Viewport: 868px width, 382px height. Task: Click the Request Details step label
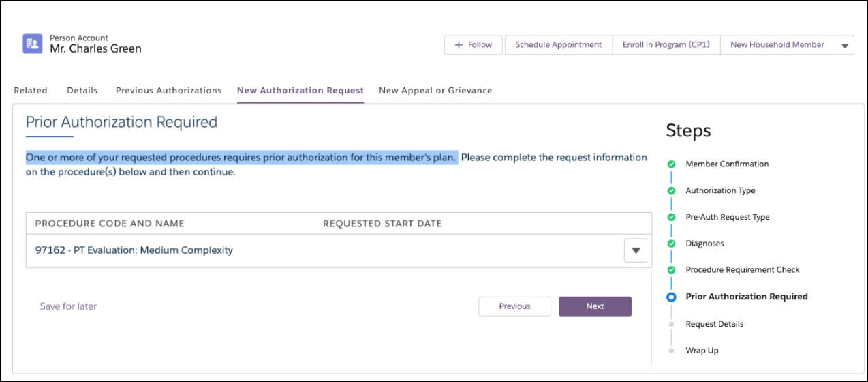point(714,324)
